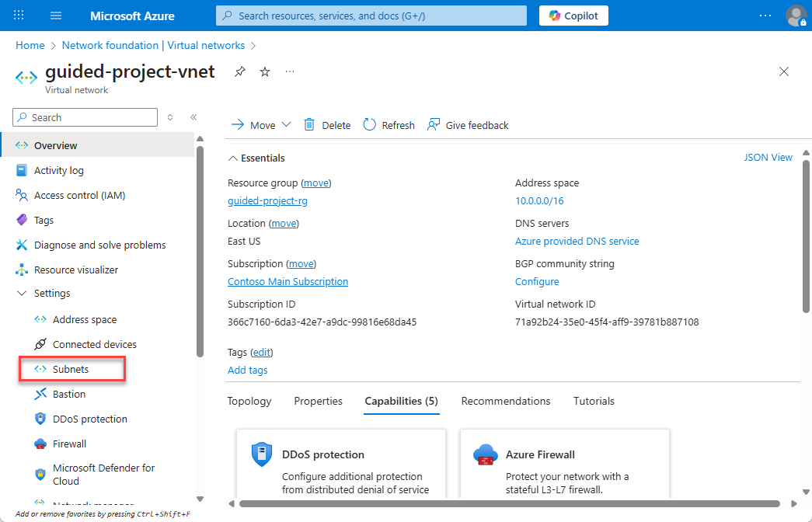
Task: Switch to the Recommendations tab
Action: pos(506,402)
